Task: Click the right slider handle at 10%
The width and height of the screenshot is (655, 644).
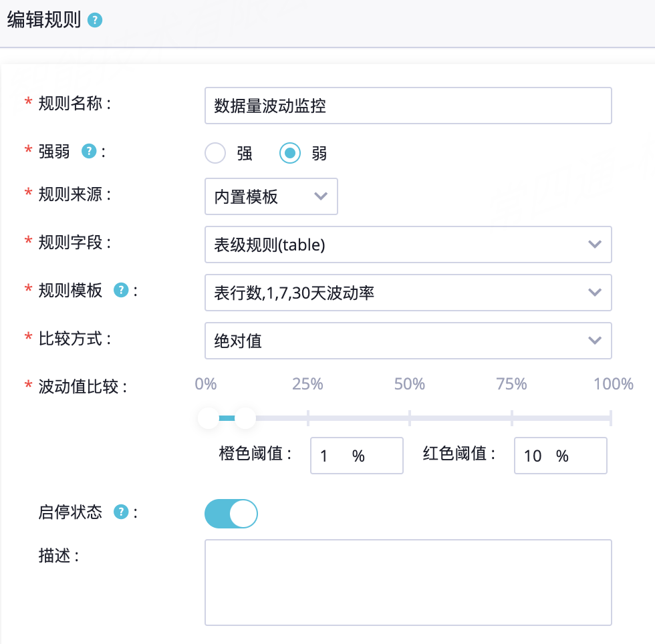Action: pos(245,418)
